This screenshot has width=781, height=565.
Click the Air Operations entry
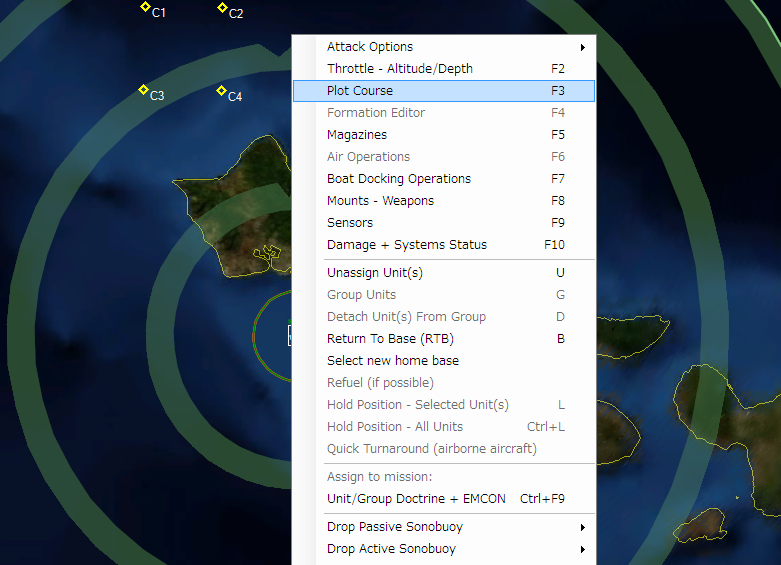[x=444, y=157]
